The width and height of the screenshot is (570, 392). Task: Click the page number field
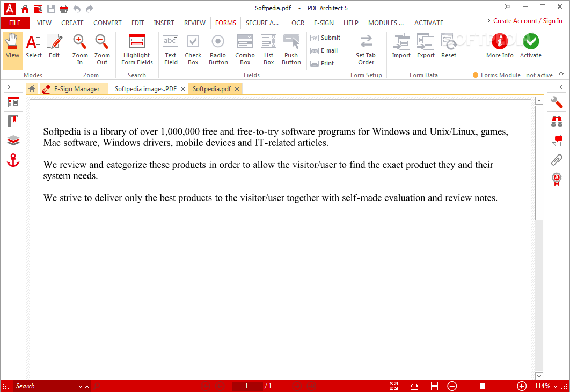(x=247, y=386)
